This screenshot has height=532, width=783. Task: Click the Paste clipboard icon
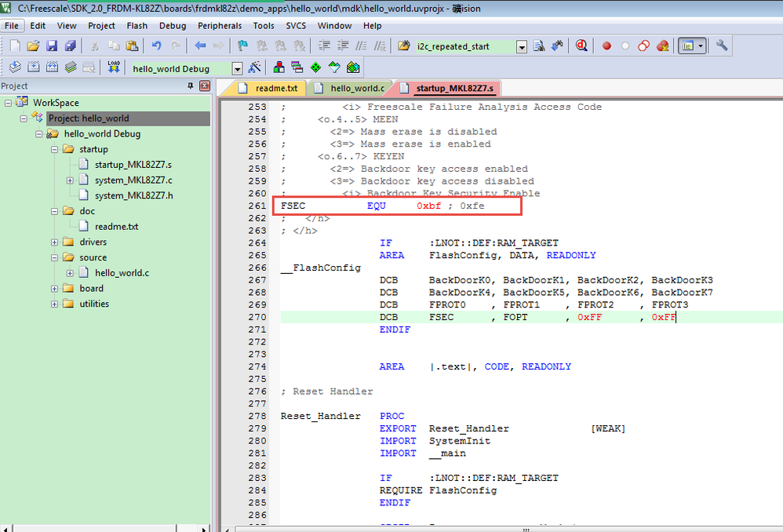tap(131, 46)
